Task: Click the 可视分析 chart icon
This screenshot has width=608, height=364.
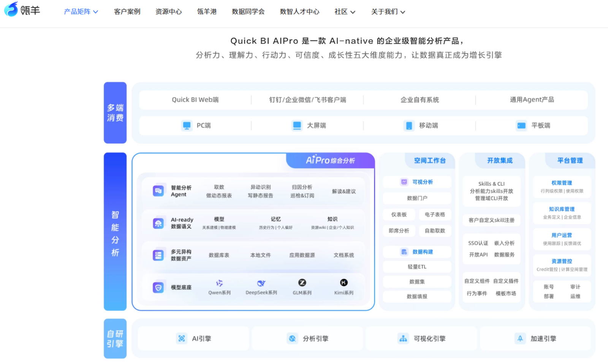Action: (404, 182)
